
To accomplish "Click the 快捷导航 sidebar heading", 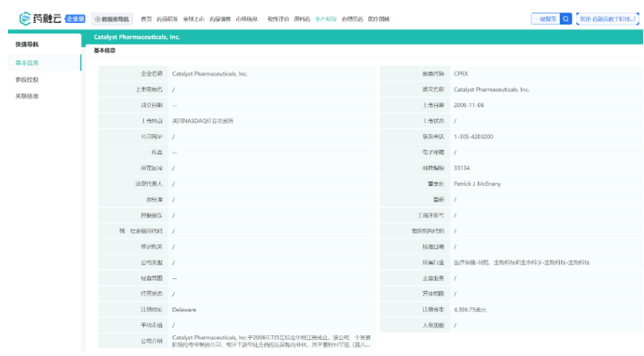I will tap(27, 44).
